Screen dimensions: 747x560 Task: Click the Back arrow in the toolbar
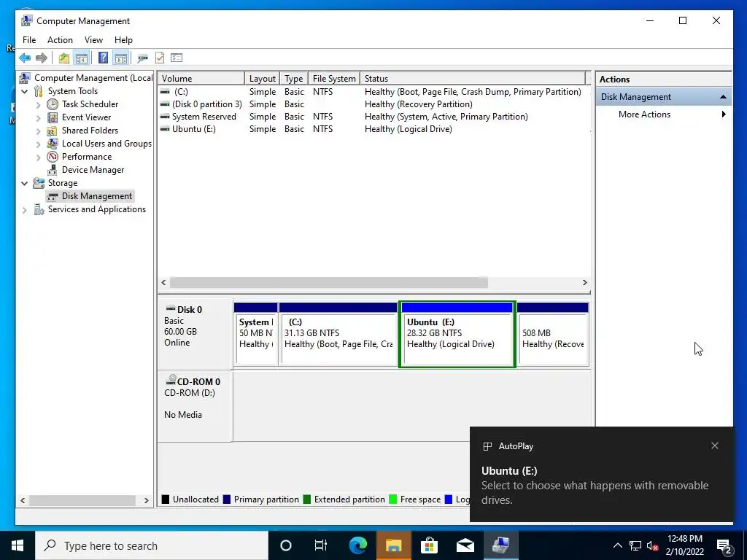[25, 58]
